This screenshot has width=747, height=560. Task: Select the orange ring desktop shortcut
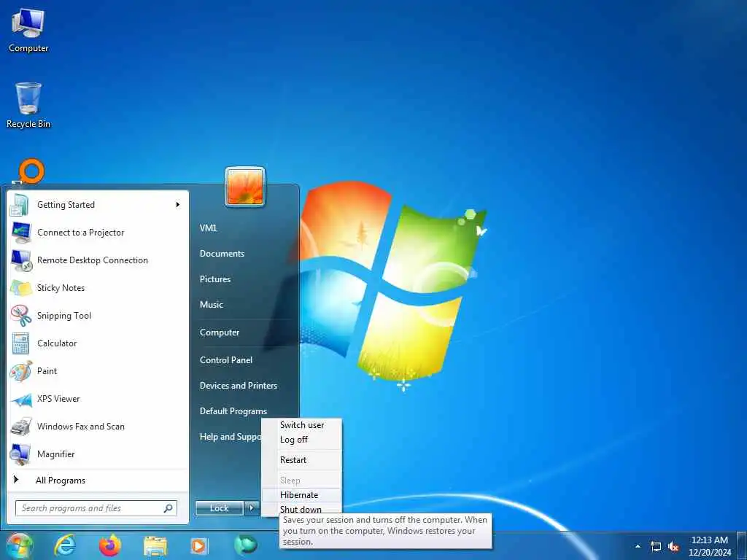[x=29, y=172]
